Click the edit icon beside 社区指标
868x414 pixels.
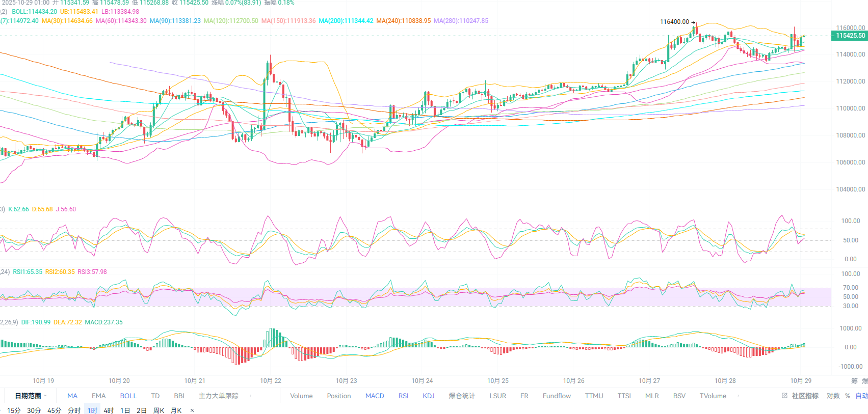(784, 396)
